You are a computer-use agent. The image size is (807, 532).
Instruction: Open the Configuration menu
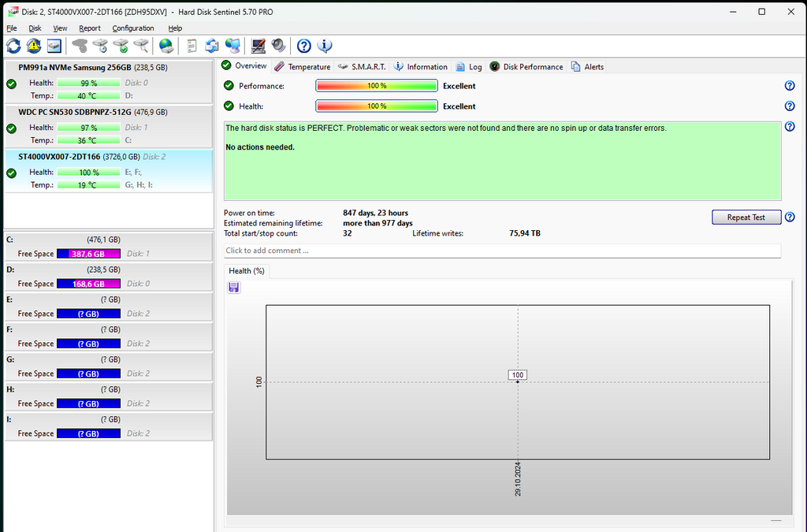(132, 28)
